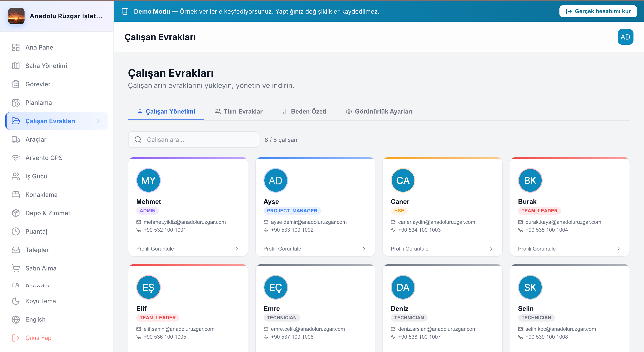The height and width of the screenshot is (352, 644).
Task: Focus the Çalışan ara search field
Action: point(193,140)
